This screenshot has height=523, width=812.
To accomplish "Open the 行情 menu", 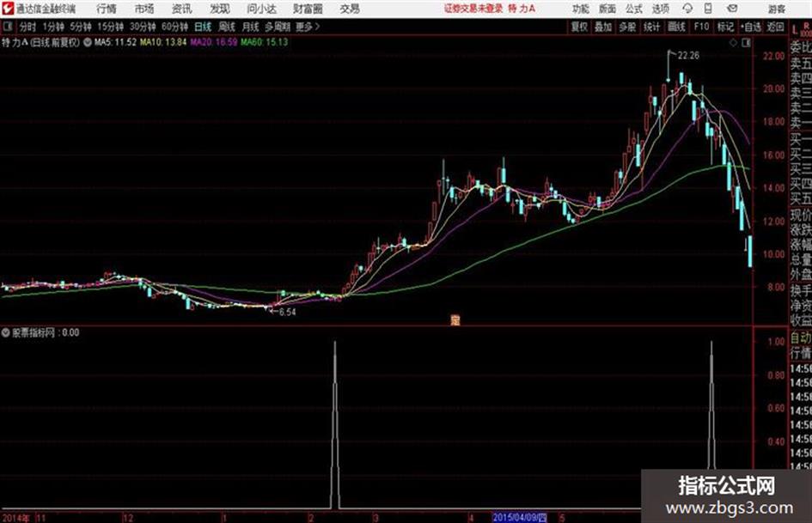I will click(x=107, y=9).
